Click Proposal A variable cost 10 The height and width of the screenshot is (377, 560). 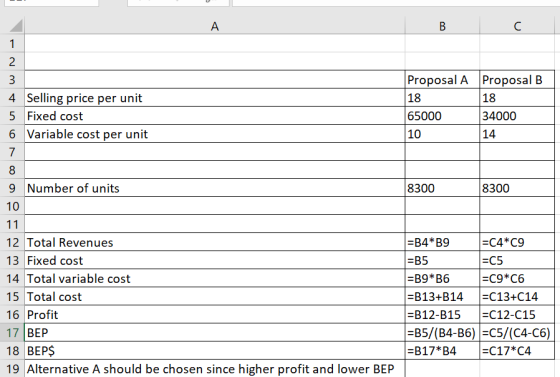(442, 134)
